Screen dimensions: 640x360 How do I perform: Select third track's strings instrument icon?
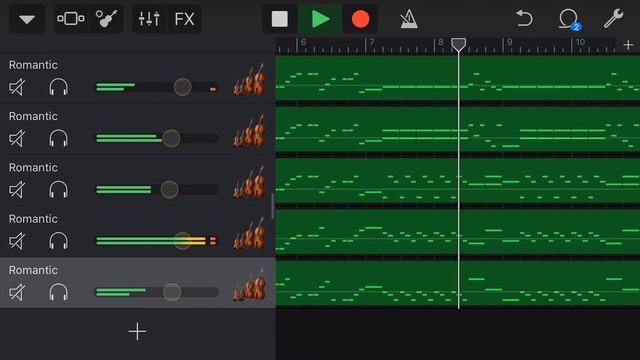249,182
